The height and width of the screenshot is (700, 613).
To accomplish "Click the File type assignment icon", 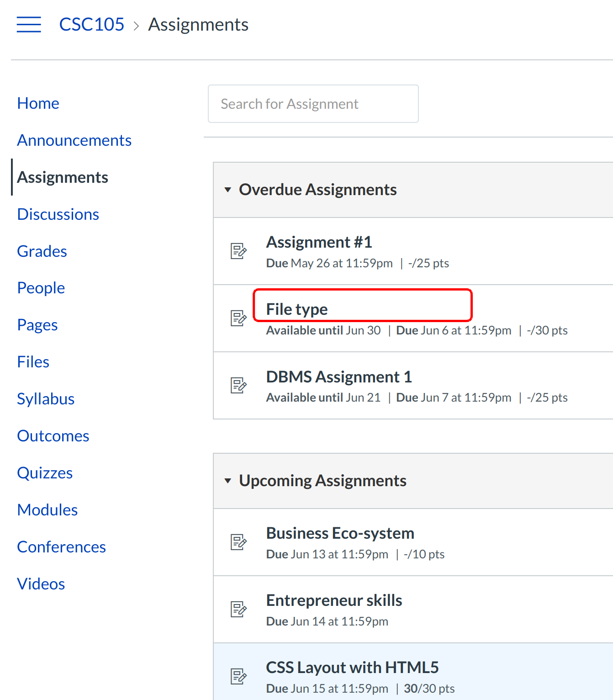I will [238, 318].
